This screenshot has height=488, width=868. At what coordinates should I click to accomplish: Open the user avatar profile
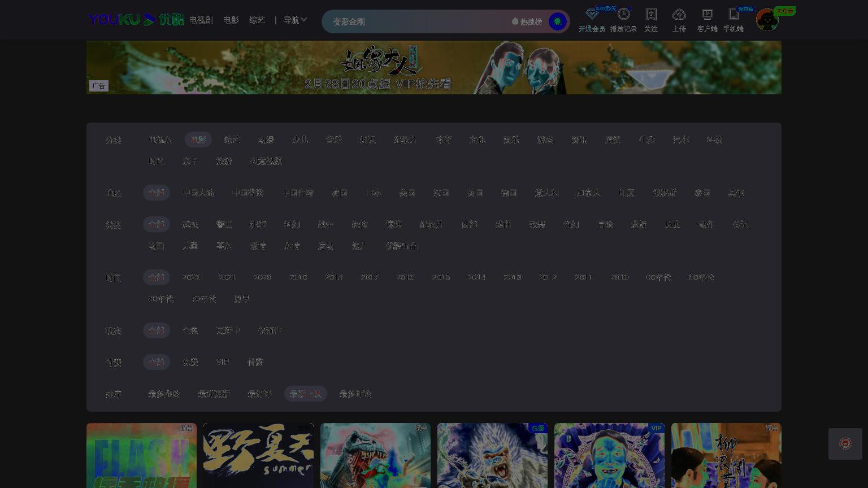767,20
